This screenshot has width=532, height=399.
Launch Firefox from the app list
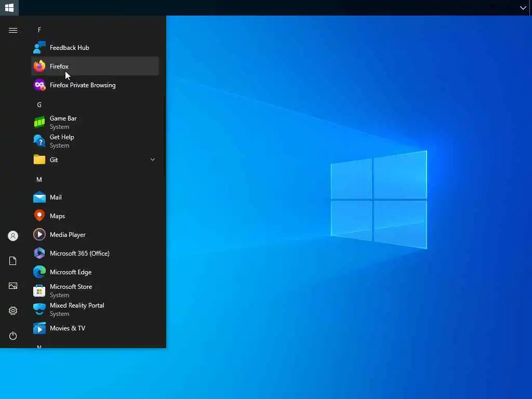[x=95, y=66]
